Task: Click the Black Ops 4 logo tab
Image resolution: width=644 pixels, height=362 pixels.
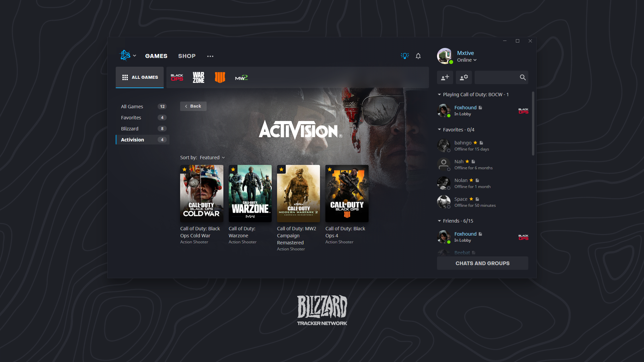Action: pyautogui.click(x=219, y=77)
